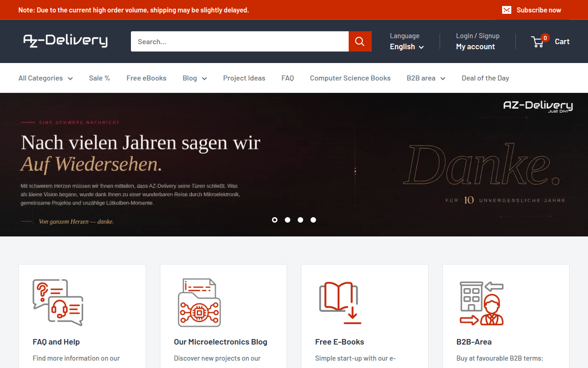
Task: Go to Free eBooks
Action: tap(147, 78)
